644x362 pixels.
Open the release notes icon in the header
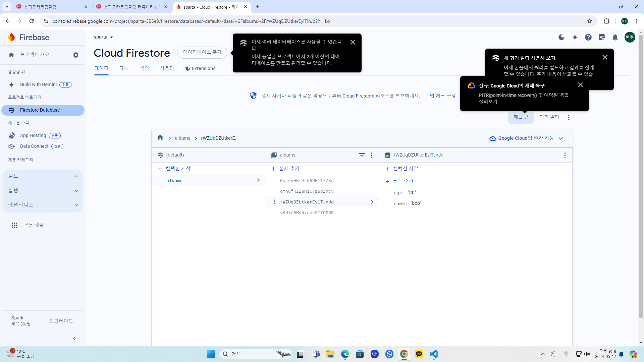click(602, 37)
